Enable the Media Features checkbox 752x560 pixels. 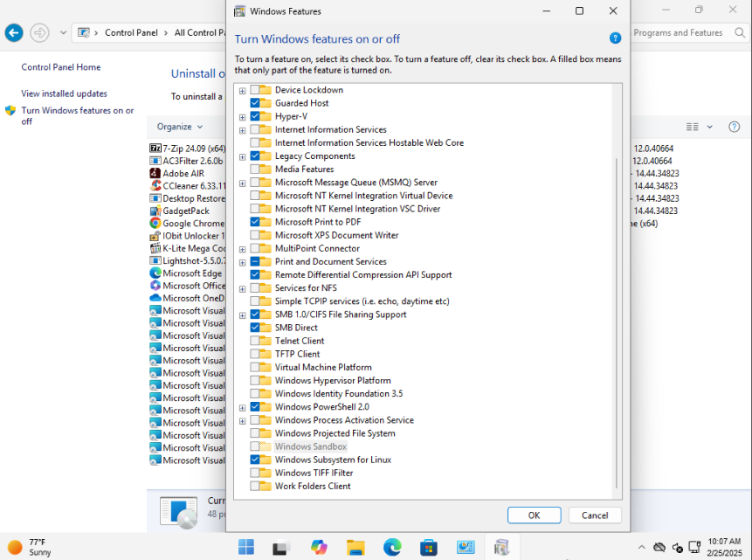coord(255,169)
